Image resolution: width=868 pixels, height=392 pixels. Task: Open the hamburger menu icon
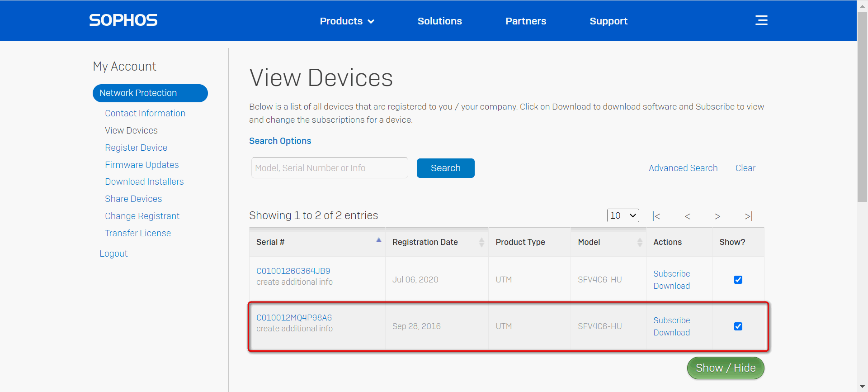point(761,20)
